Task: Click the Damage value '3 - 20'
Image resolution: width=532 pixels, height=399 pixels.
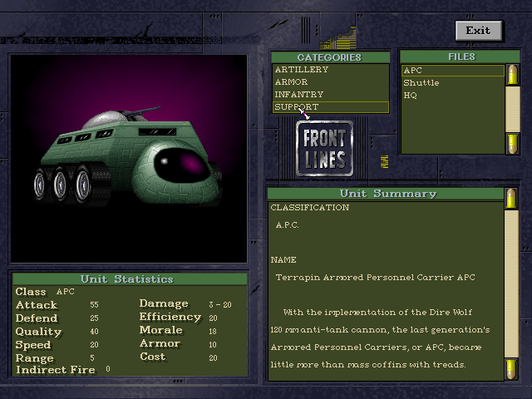Action: [x=220, y=305]
